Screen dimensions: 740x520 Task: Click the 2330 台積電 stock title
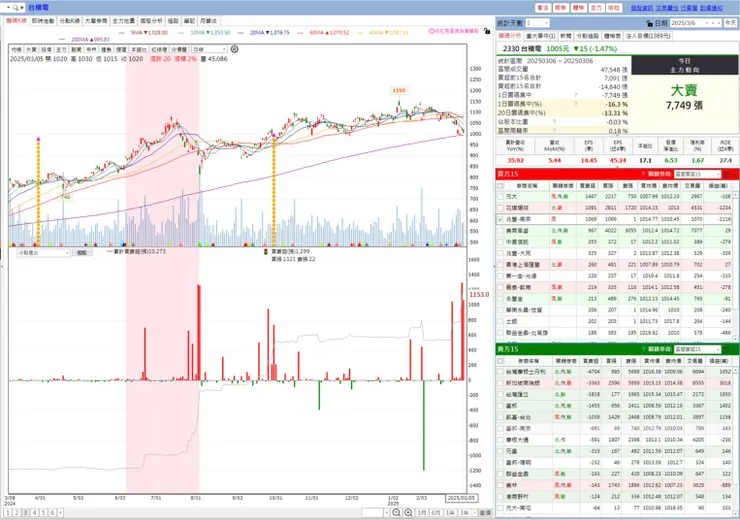click(522, 49)
